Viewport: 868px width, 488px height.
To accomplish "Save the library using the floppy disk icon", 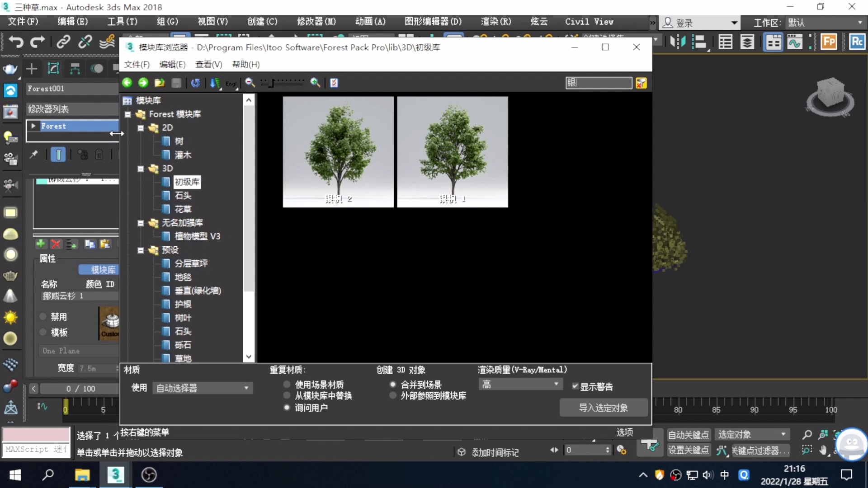I will [x=176, y=83].
